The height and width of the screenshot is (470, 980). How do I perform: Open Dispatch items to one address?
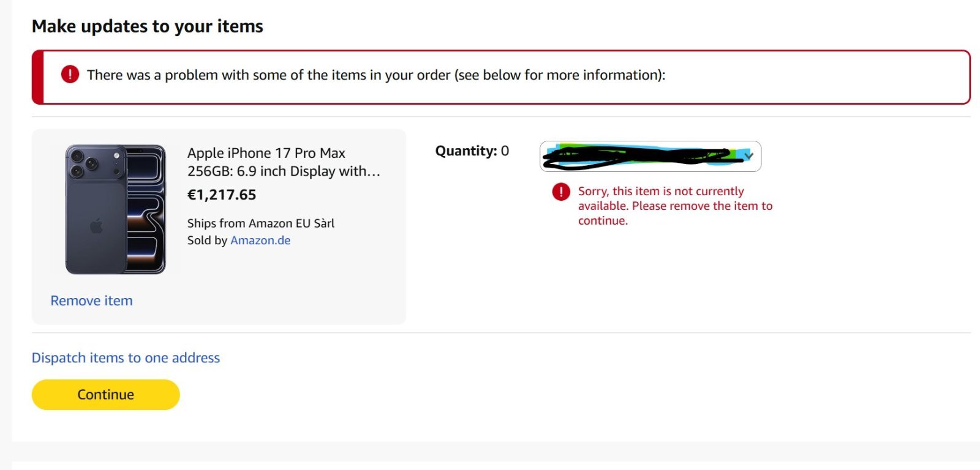click(x=126, y=357)
